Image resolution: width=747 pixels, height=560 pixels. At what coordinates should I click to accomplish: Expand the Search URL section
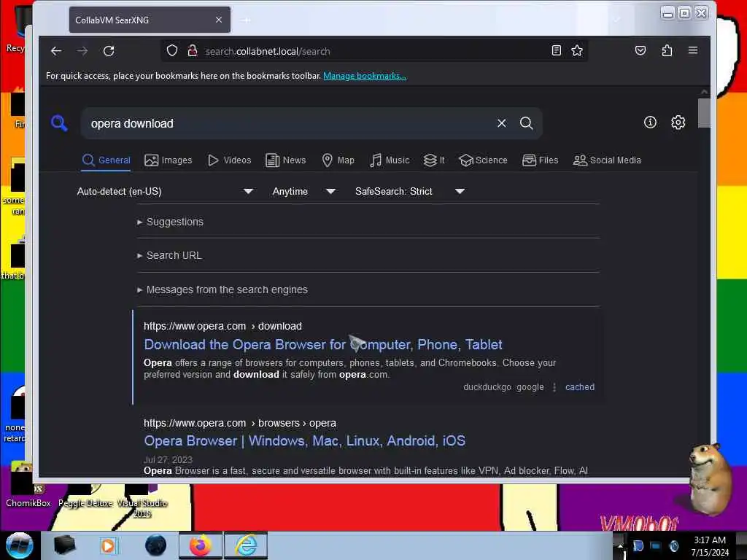pyautogui.click(x=169, y=256)
